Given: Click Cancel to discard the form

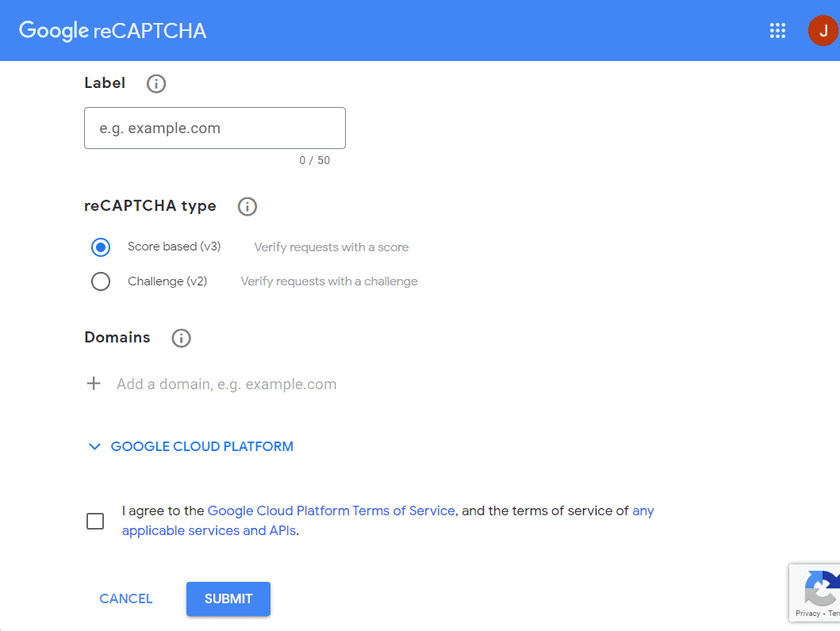Looking at the screenshot, I should pyautogui.click(x=125, y=598).
